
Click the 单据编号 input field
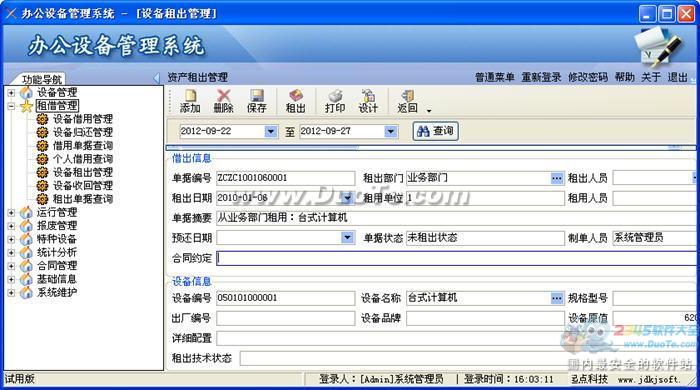[286, 178]
